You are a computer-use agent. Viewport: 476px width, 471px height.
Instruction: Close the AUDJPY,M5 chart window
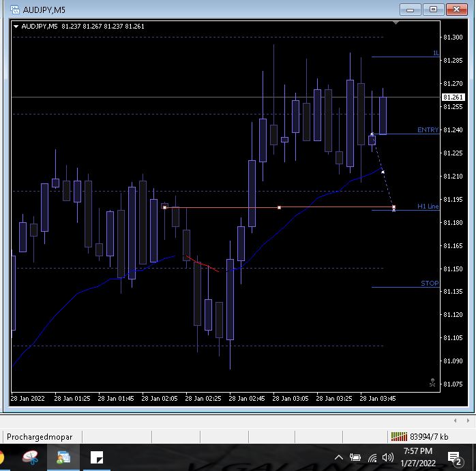456,10
